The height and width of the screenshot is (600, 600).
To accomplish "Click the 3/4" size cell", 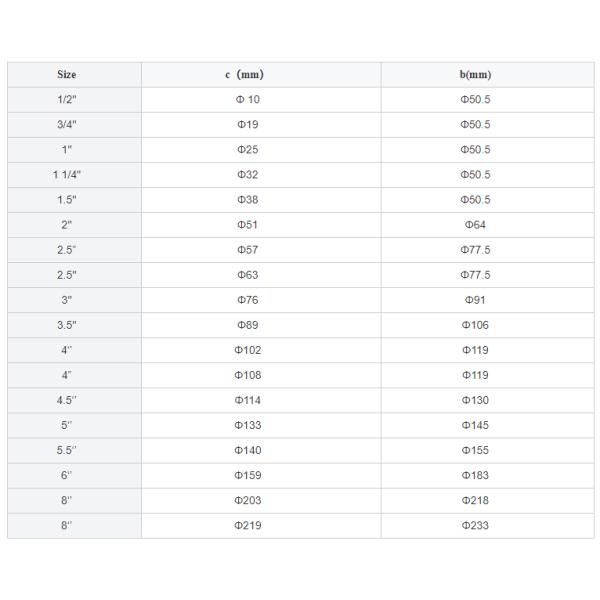I will (66, 125).
